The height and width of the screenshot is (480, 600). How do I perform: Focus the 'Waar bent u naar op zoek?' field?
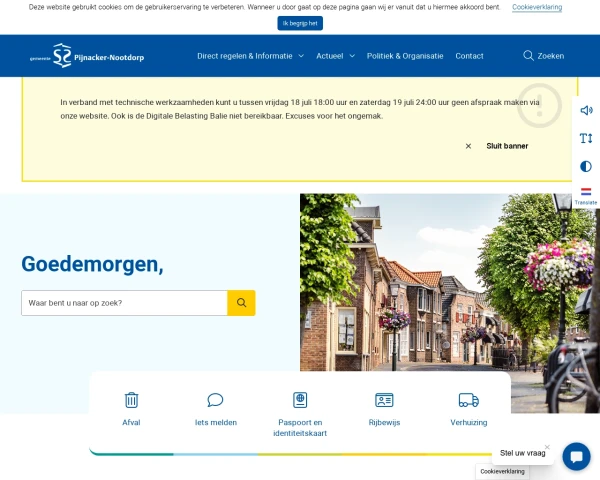coord(124,303)
